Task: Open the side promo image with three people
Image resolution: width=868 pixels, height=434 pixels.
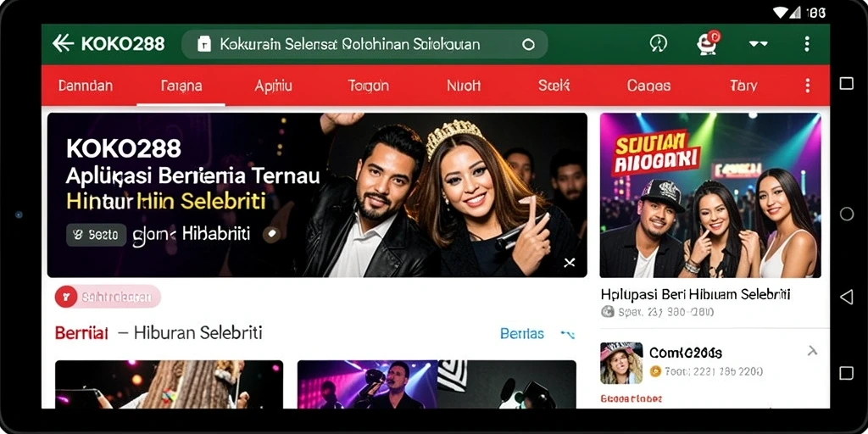Action: 710,195
